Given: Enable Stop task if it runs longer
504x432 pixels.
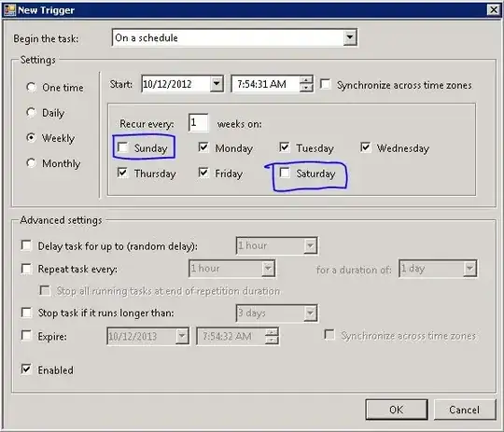Looking at the screenshot, I should tap(26, 313).
